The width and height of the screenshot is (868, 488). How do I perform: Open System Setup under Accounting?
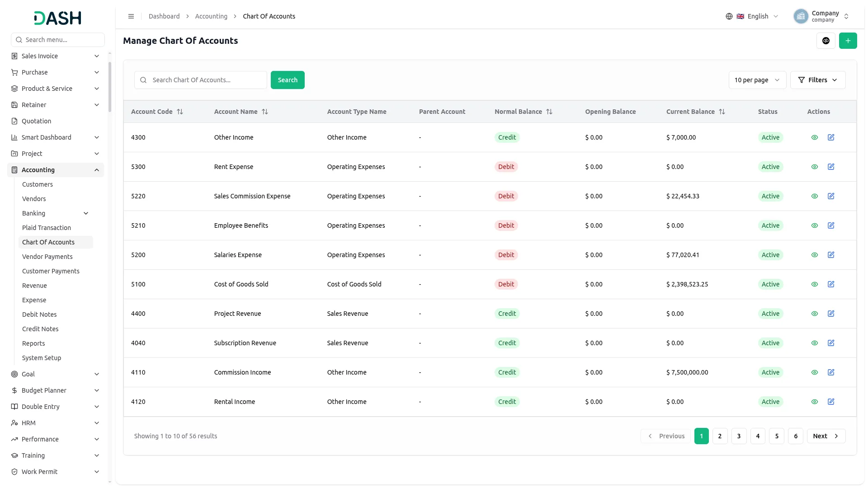(x=42, y=358)
